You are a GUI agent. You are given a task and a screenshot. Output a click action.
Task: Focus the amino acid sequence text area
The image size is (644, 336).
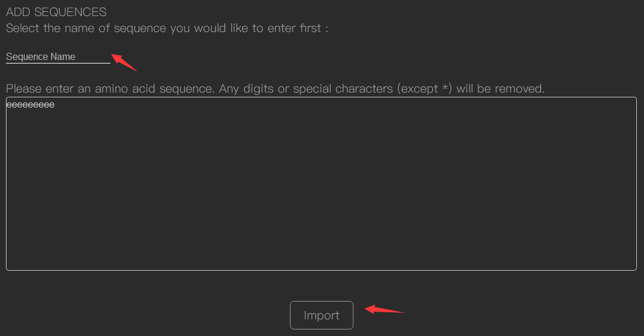click(x=321, y=183)
